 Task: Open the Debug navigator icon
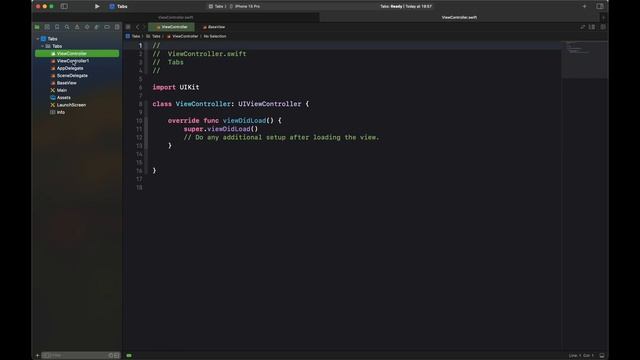(x=97, y=27)
